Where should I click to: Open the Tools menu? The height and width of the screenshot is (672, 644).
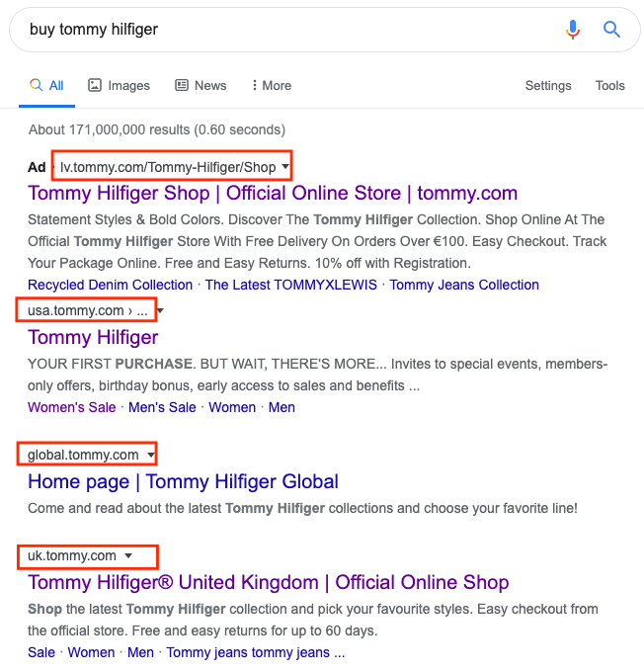609,85
